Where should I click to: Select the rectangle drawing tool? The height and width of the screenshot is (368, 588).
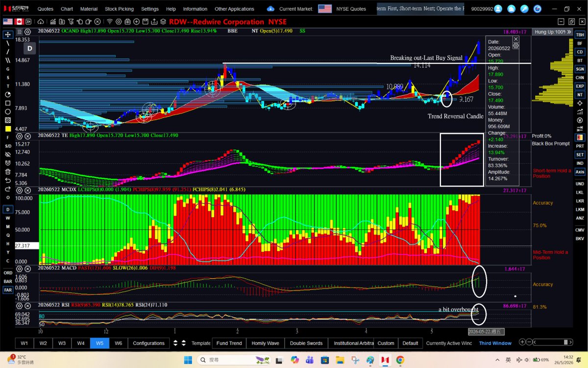click(x=8, y=103)
